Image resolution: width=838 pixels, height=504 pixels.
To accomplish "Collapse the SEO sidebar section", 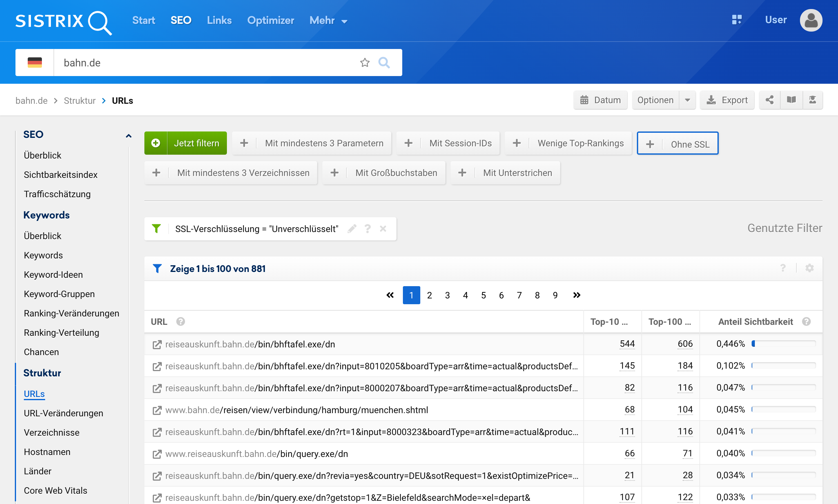I will point(128,136).
